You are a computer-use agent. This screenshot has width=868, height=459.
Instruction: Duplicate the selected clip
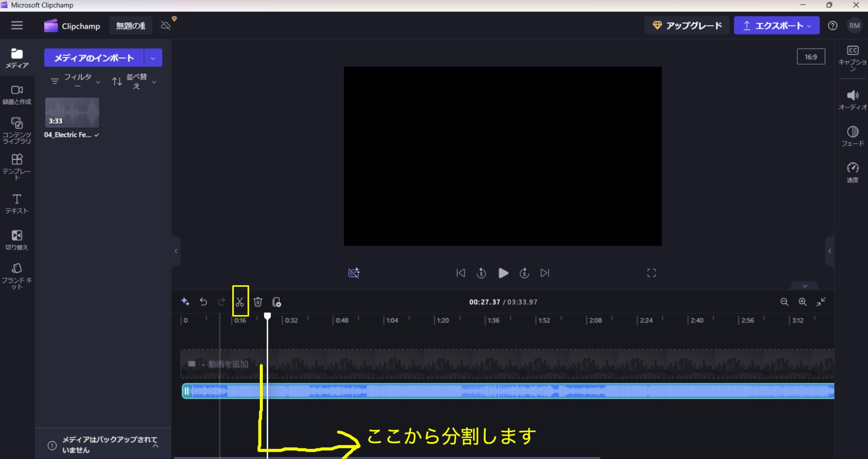click(x=276, y=302)
